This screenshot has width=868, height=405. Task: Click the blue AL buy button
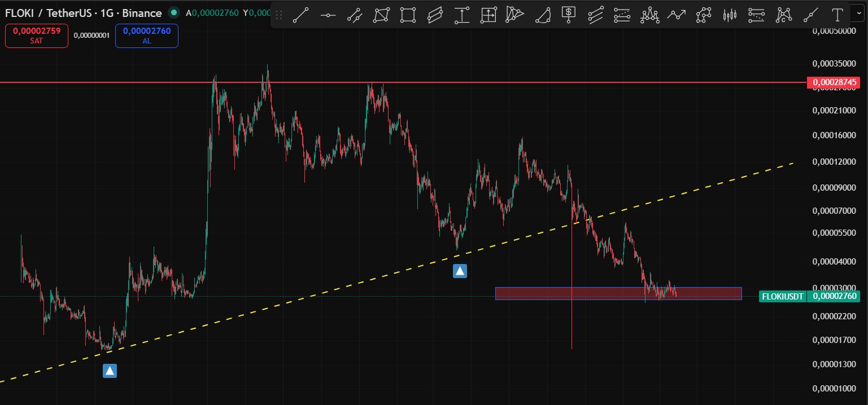[147, 36]
